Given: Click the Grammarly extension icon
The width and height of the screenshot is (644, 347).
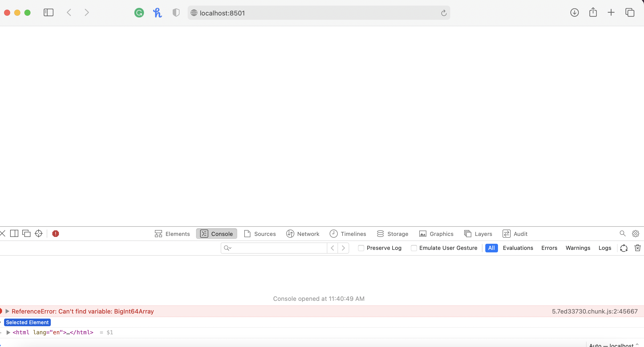Looking at the screenshot, I should click(x=139, y=13).
